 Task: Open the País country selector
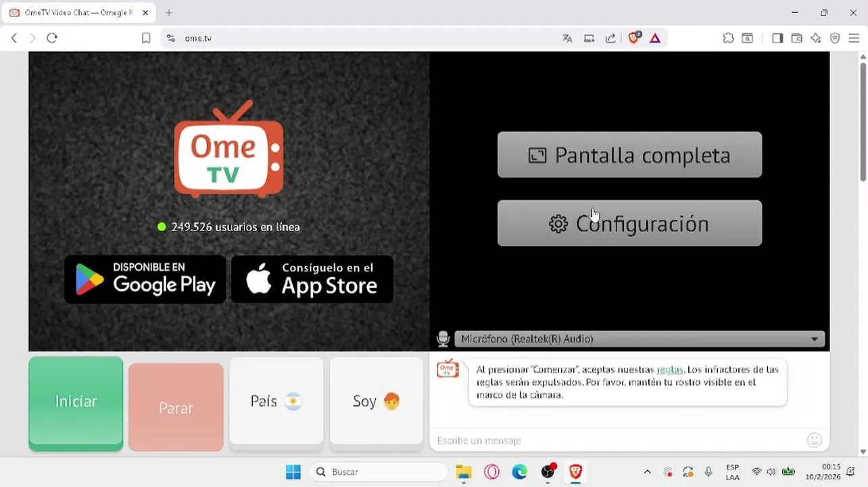276,401
